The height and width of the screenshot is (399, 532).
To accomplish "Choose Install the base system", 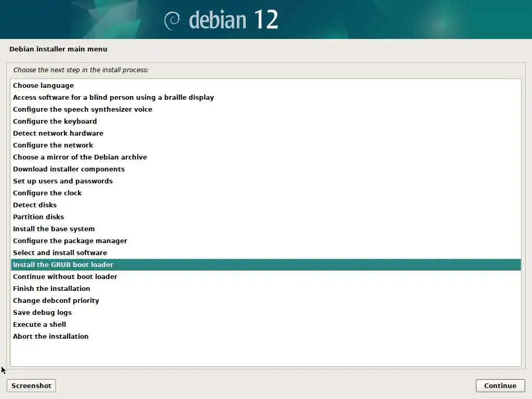I will 265,229.
